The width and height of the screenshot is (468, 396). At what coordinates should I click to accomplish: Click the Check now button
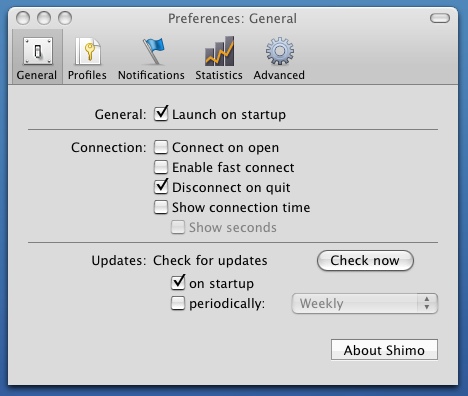click(x=365, y=260)
